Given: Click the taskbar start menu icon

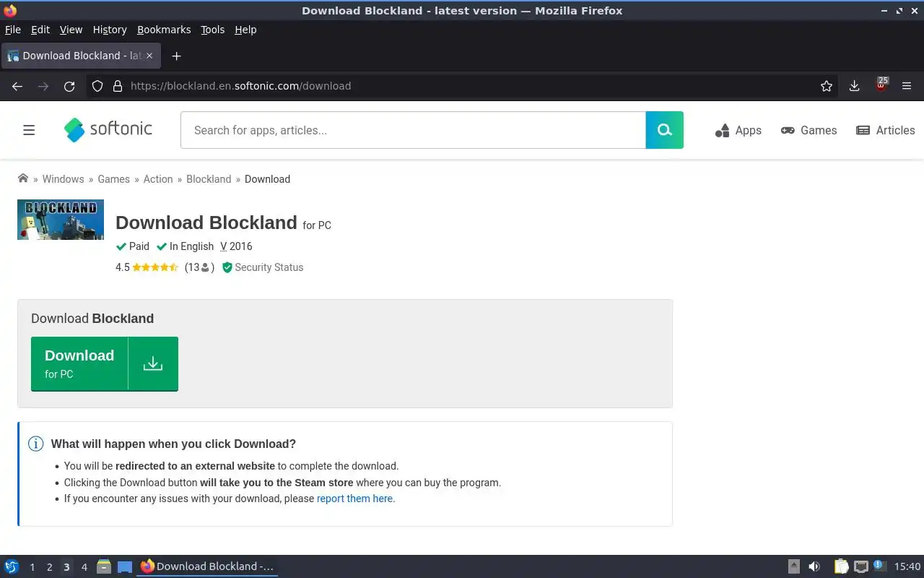Looking at the screenshot, I should [12, 566].
